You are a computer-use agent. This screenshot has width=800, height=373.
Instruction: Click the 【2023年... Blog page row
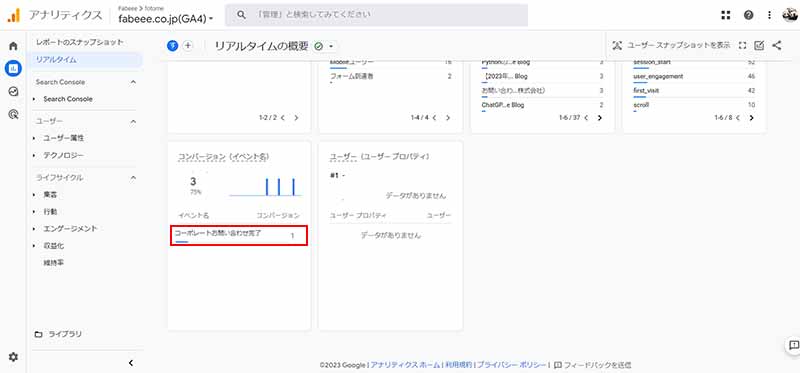pyautogui.click(x=543, y=77)
